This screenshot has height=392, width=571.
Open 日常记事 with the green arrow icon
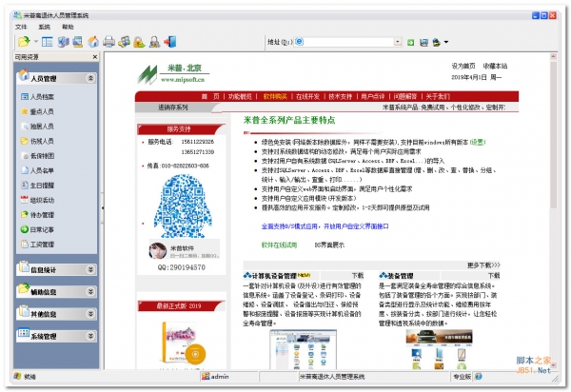click(37, 229)
